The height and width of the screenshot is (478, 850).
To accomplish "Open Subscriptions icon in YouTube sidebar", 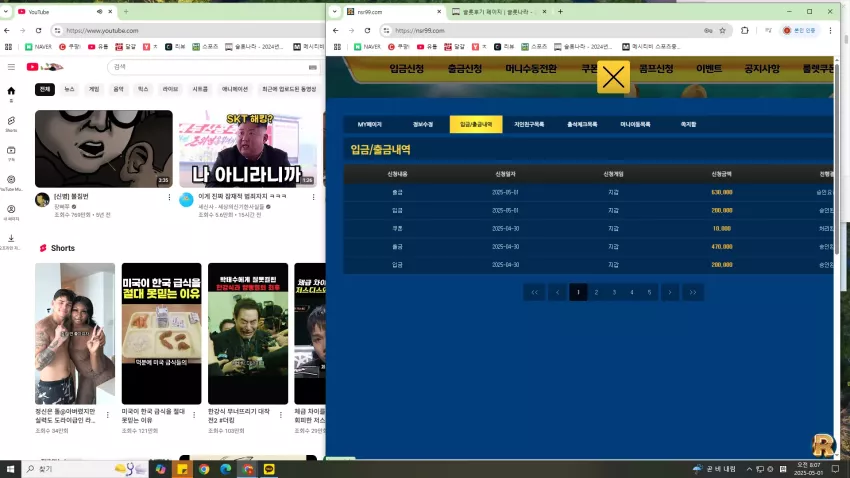I will 11,153.
